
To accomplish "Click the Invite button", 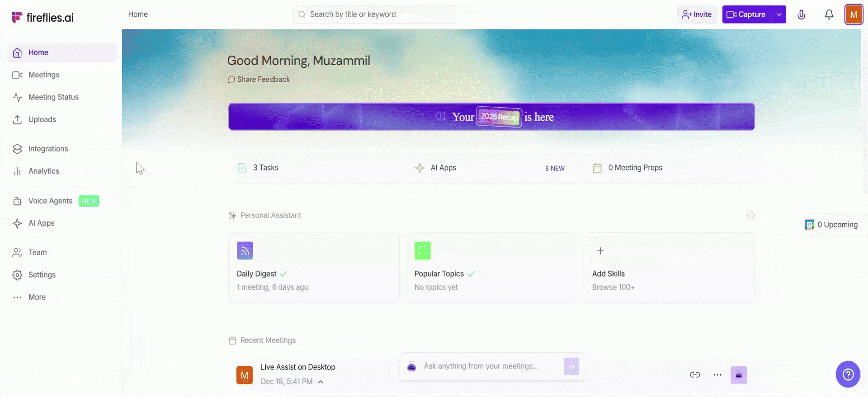I will click(697, 14).
